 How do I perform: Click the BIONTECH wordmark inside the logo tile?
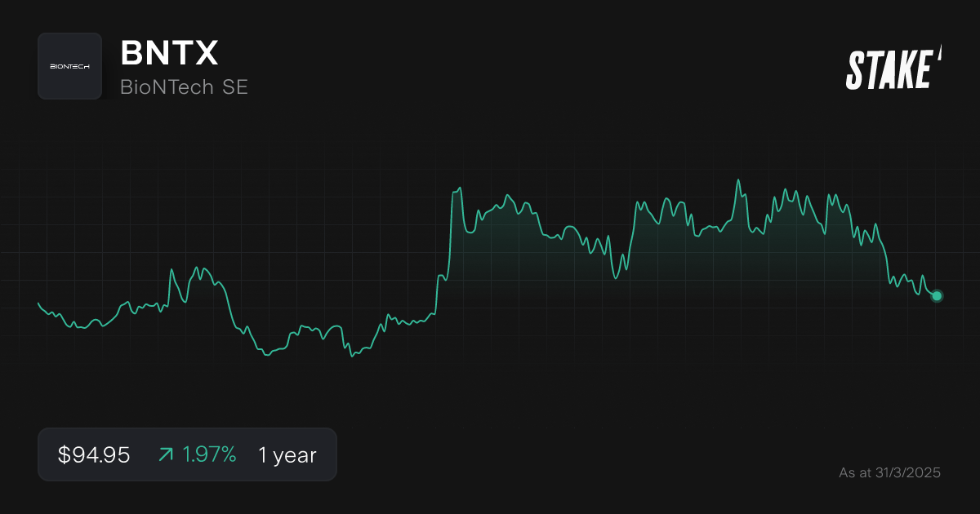click(69, 66)
